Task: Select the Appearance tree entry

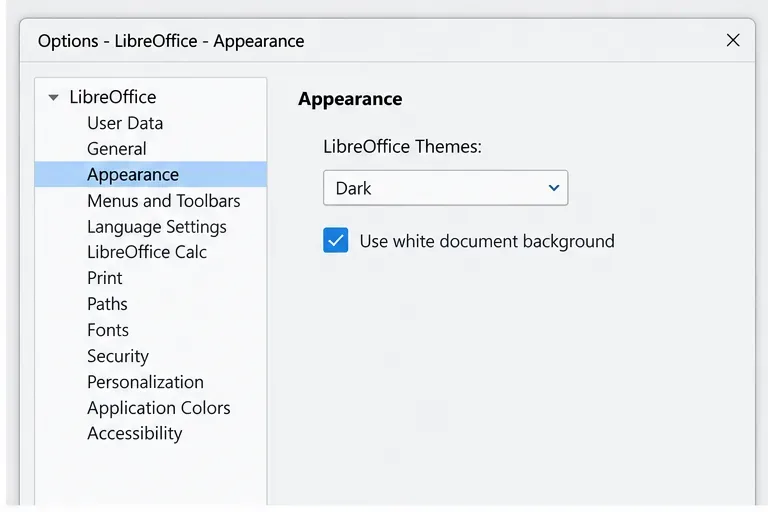Action: click(x=151, y=174)
